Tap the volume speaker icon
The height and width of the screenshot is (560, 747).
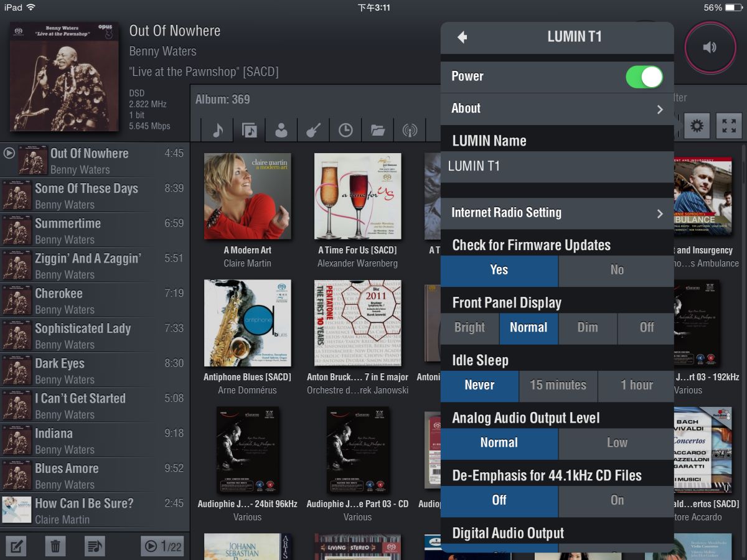click(x=710, y=47)
